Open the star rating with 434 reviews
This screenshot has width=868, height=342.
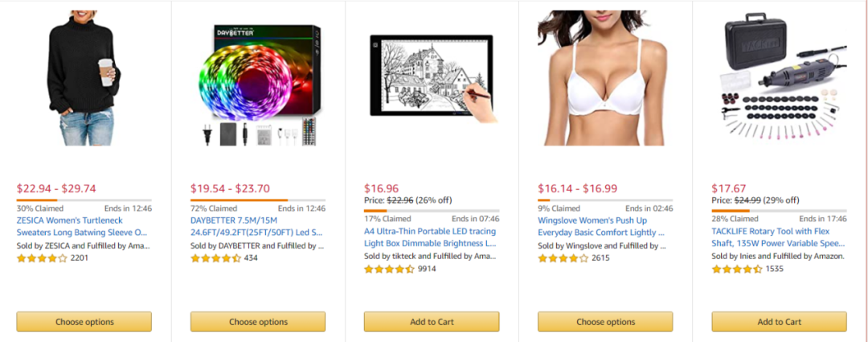click(x=216, y=258)
